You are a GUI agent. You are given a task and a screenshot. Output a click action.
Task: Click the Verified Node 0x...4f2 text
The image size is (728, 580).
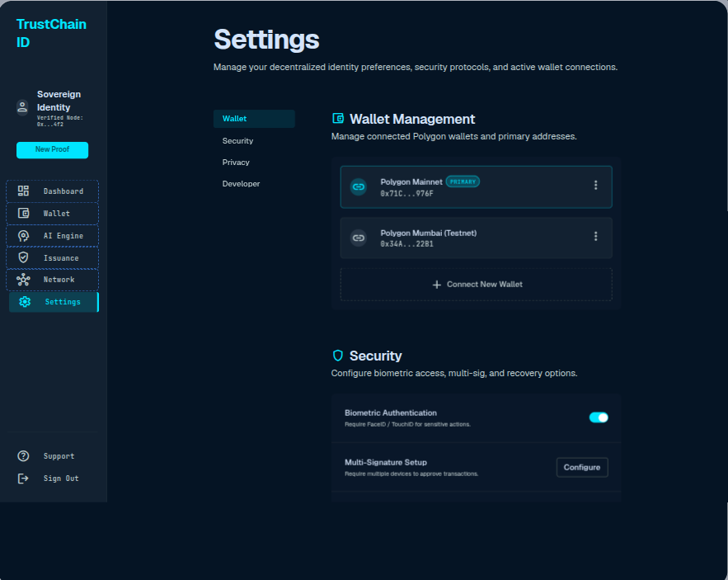60,120
